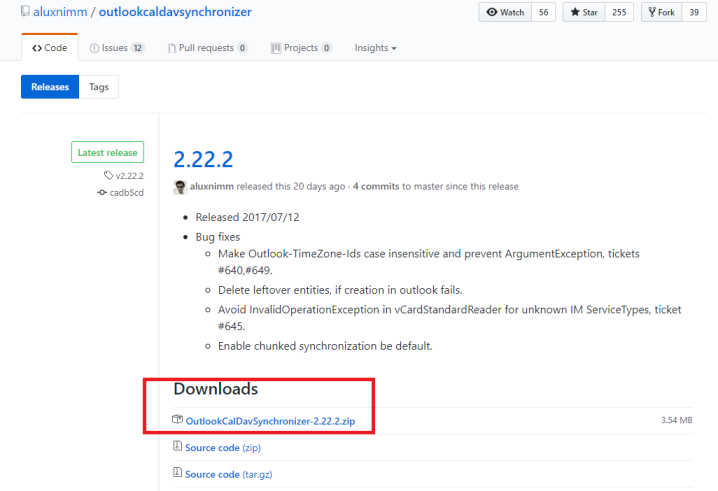Click the Pull requests count badge 0

pyautogui.click(x=242, y=48)
